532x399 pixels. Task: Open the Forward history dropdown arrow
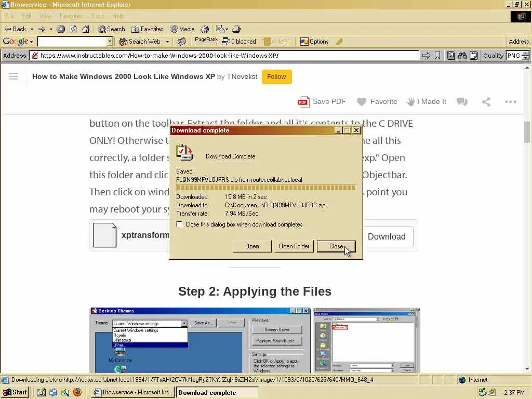(51, 29)
